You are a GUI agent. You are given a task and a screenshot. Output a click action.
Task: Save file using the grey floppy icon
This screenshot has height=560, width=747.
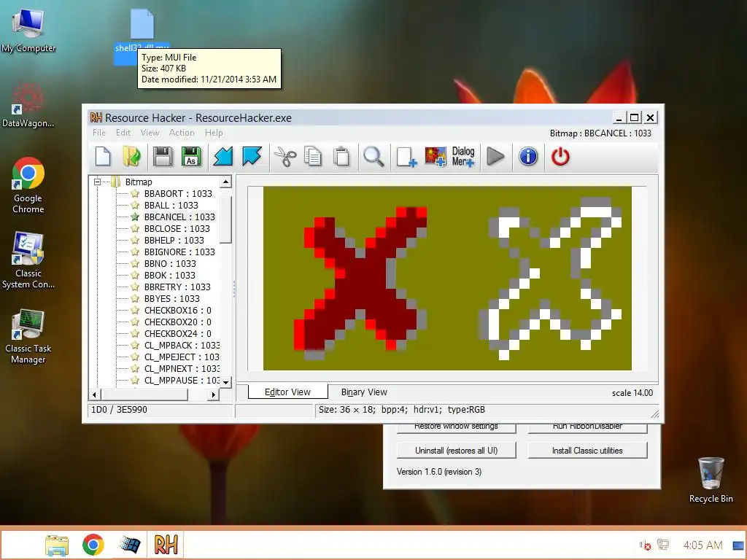pyautogui.click(x=163, y=157)
